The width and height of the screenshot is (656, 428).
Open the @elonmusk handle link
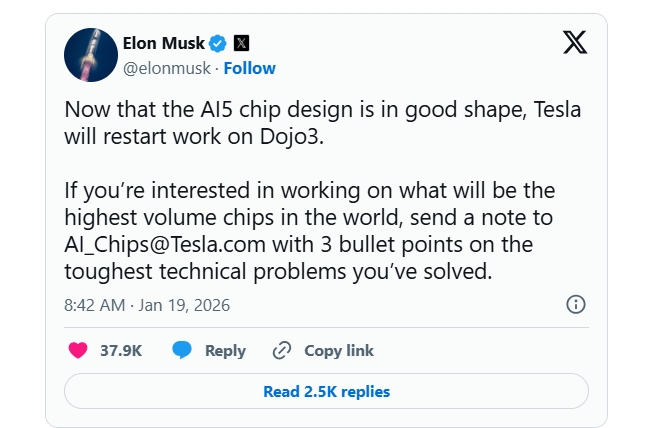[x=167, y=68]
